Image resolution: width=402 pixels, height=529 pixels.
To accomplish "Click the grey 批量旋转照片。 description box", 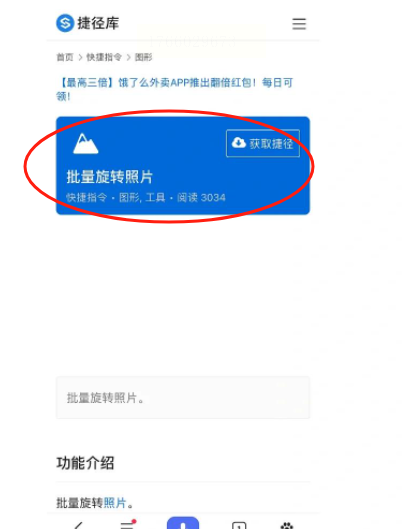I will (x=183, y=398).
